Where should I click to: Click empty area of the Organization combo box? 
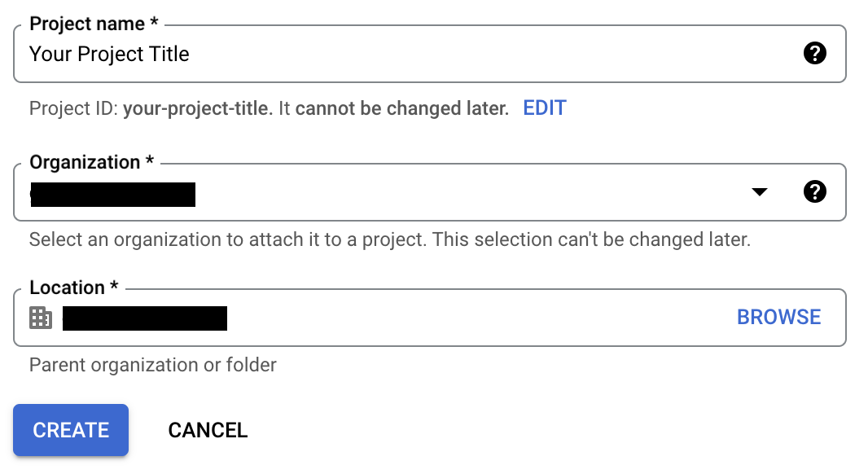pyautogui.click(x=471, y=192)
